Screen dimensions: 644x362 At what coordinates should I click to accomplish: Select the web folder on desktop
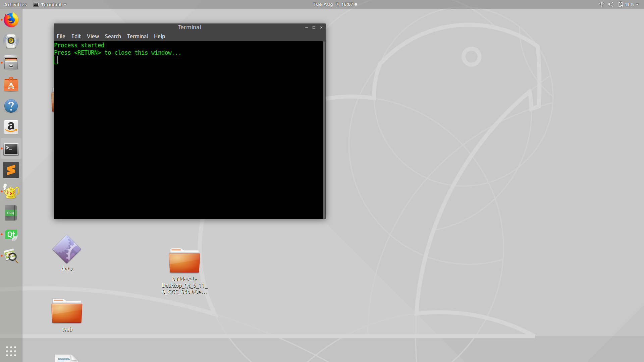pyautogui.click(x=67, y=312)
